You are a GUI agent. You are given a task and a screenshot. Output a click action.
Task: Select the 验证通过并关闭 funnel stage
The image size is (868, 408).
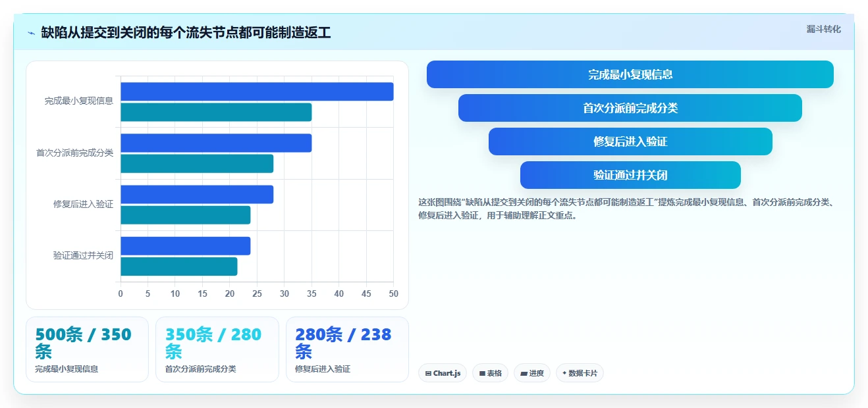point(630,175)
